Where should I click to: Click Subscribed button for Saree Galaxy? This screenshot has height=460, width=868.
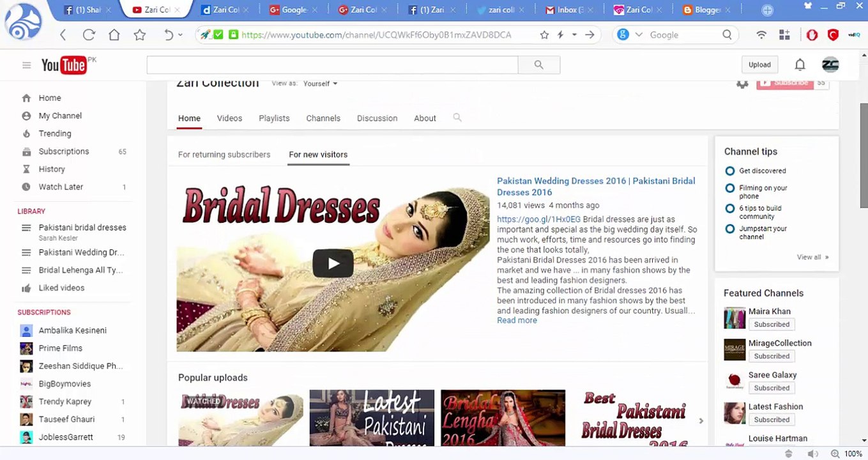(772, 388)
